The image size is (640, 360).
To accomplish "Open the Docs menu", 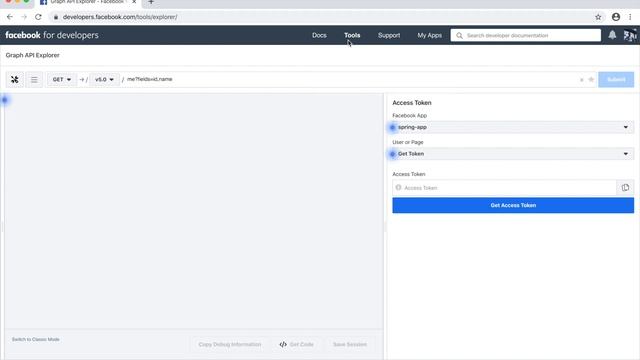I will (x=319, y=36).
